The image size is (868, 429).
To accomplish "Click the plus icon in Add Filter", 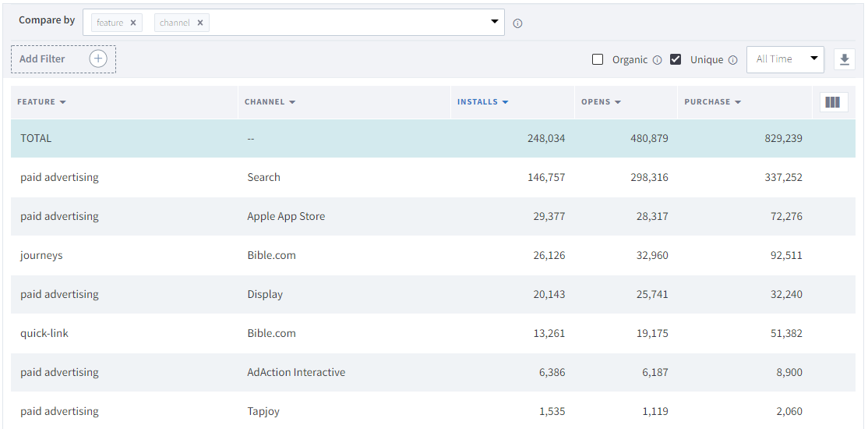I will (98, 58).
